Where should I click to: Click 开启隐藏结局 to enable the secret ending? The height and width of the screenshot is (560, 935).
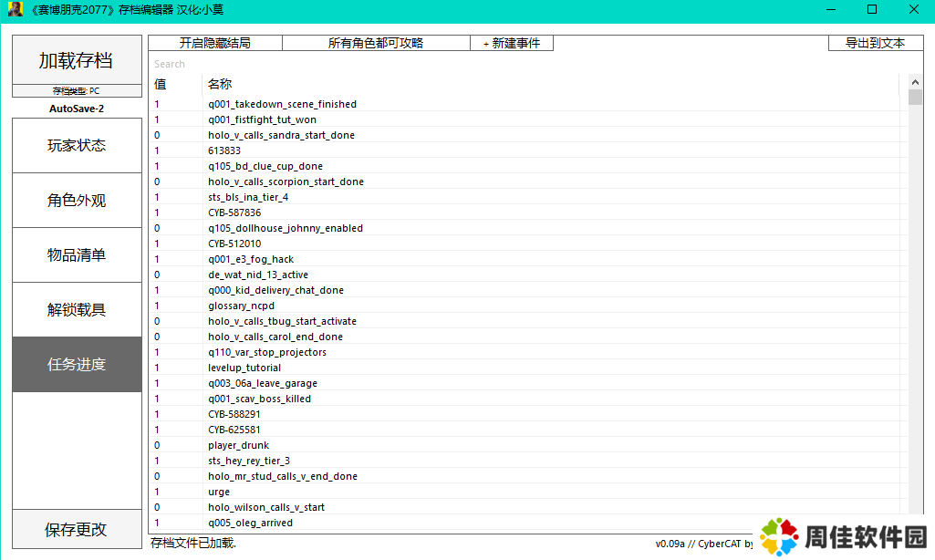pyautogui.click(x=214, y=43)
